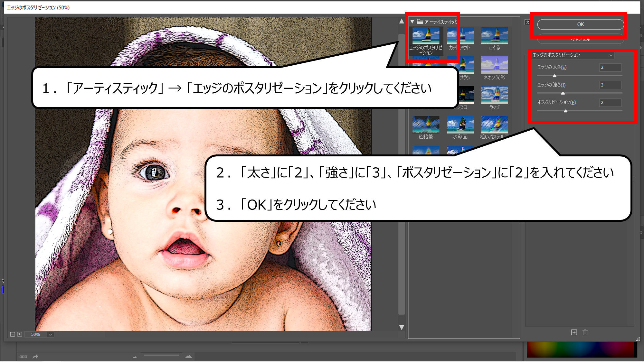Click the large mountain icon near slider
Viewport: 644px width, 362px height.
pos(189,356)
